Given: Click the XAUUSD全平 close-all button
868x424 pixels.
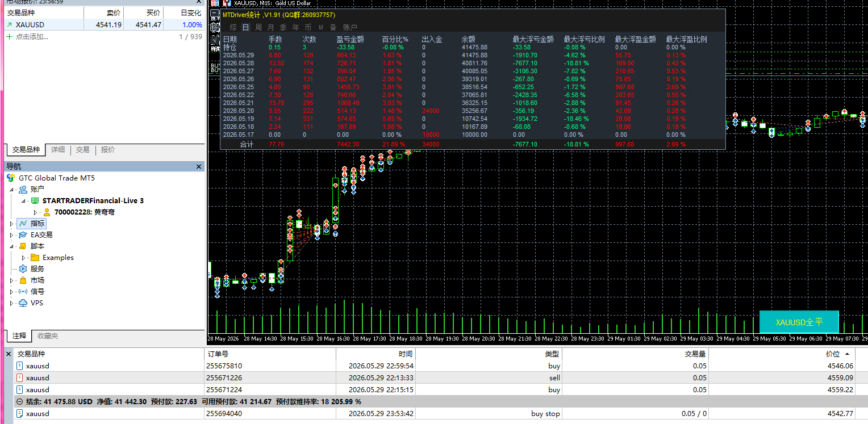Looking at the screenshot, I should [799, 322].
